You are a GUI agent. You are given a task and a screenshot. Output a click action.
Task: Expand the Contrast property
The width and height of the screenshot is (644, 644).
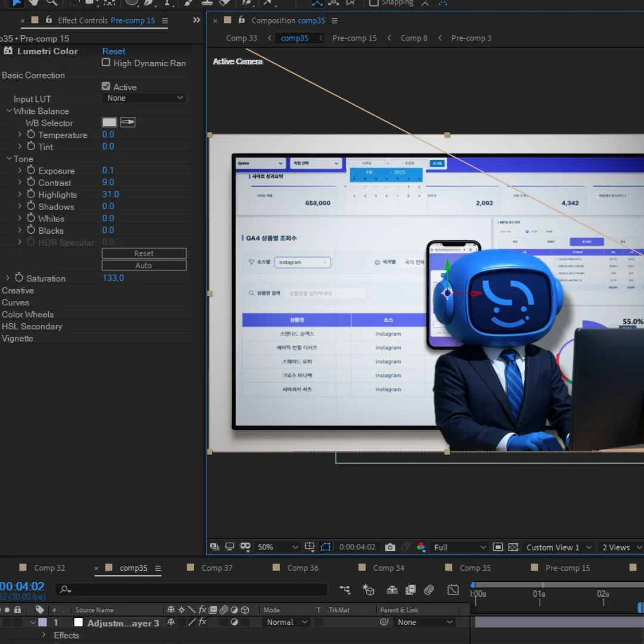19,182
